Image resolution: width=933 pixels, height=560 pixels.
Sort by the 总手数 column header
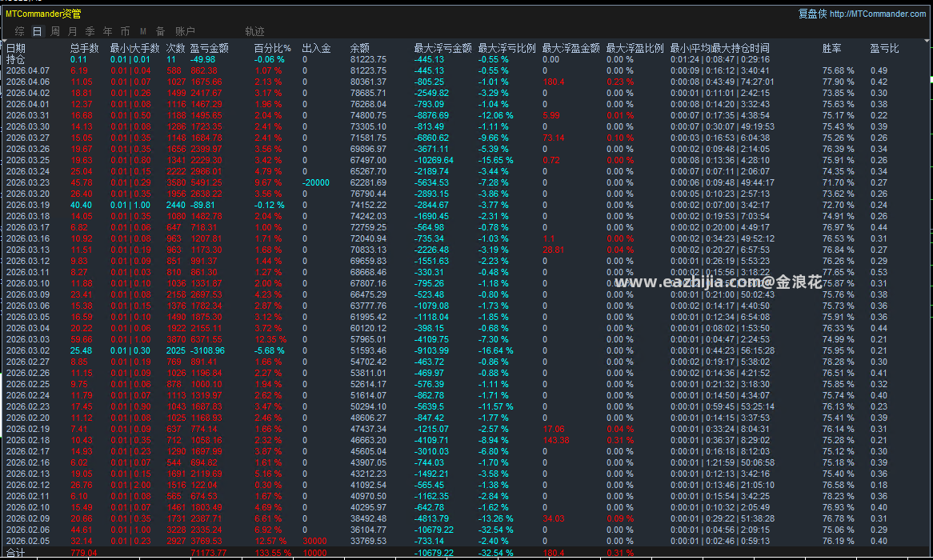(x=85, y=48)
